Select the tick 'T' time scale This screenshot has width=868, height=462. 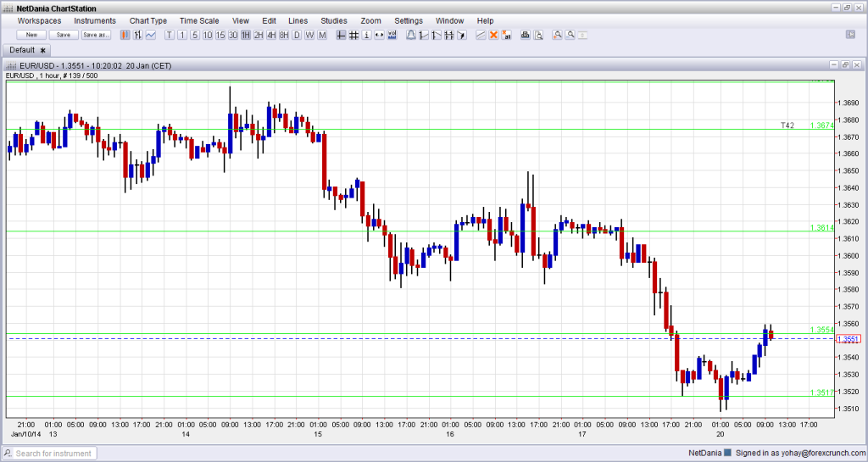(170, 35)
